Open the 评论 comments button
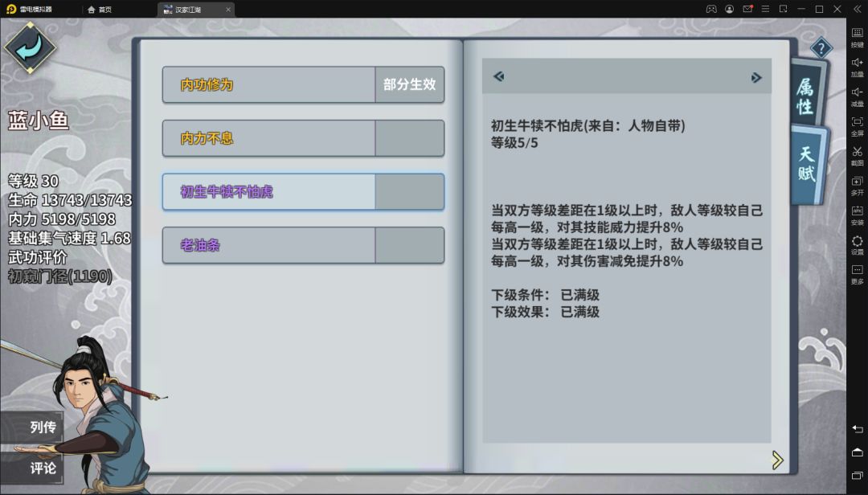868x495 pixels. 32,468
